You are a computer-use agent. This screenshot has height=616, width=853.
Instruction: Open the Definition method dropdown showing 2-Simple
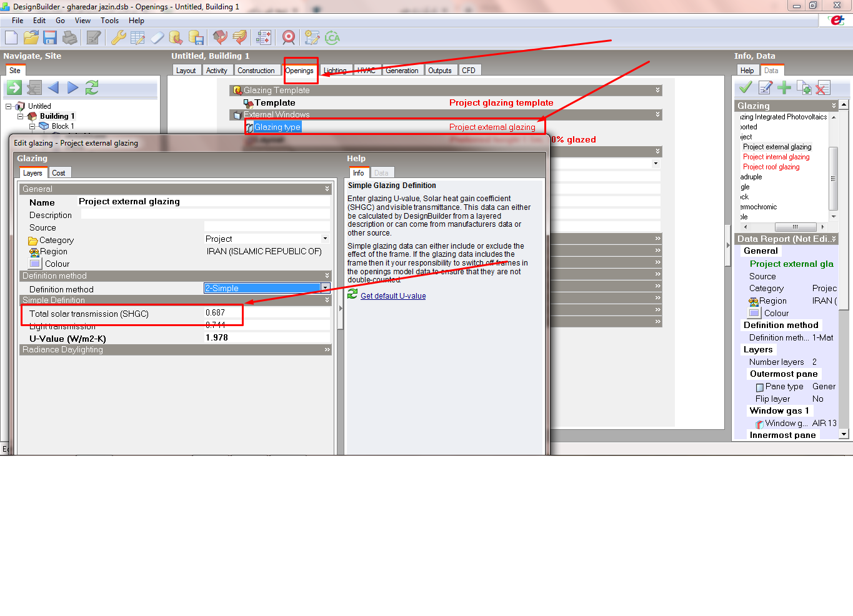pyautogui.click(x=326, y=288)
